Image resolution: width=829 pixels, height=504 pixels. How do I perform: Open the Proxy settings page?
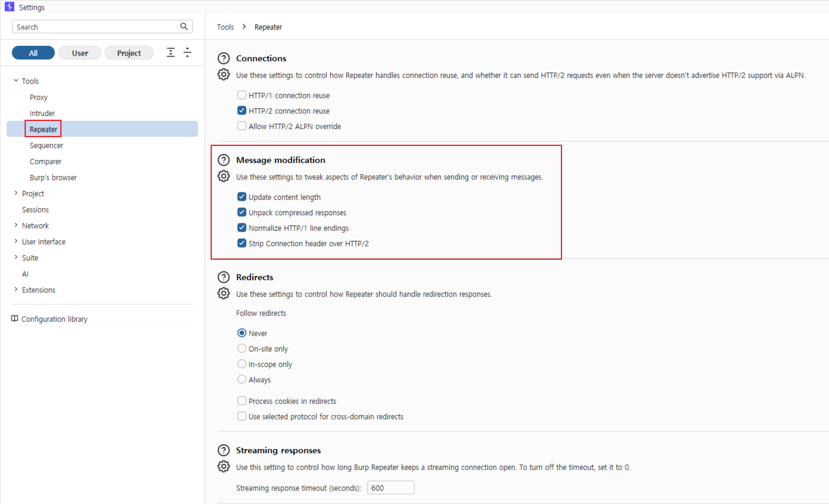pos(38,97)
